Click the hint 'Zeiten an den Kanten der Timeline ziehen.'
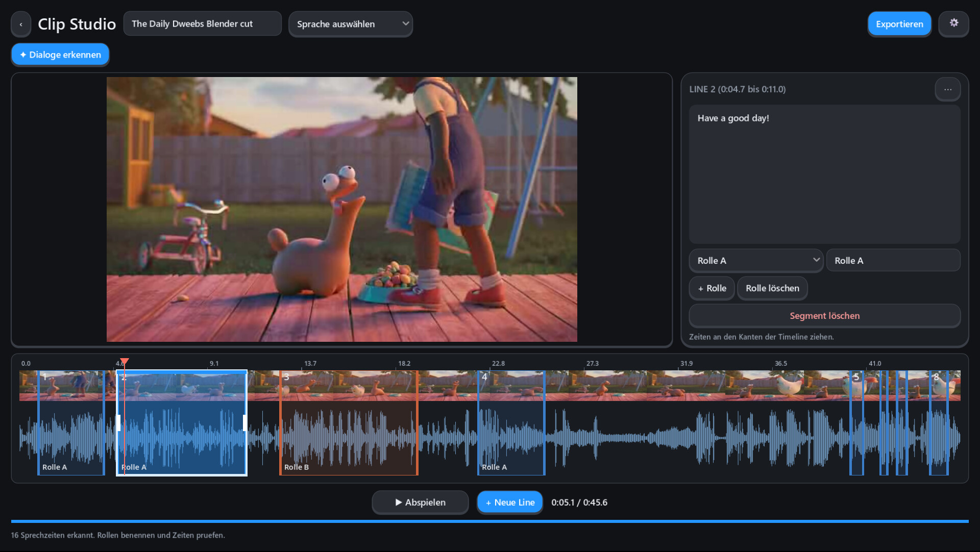The height and width of the screenshot is (552, 980). pyautogui.click(x=762, y=337)
